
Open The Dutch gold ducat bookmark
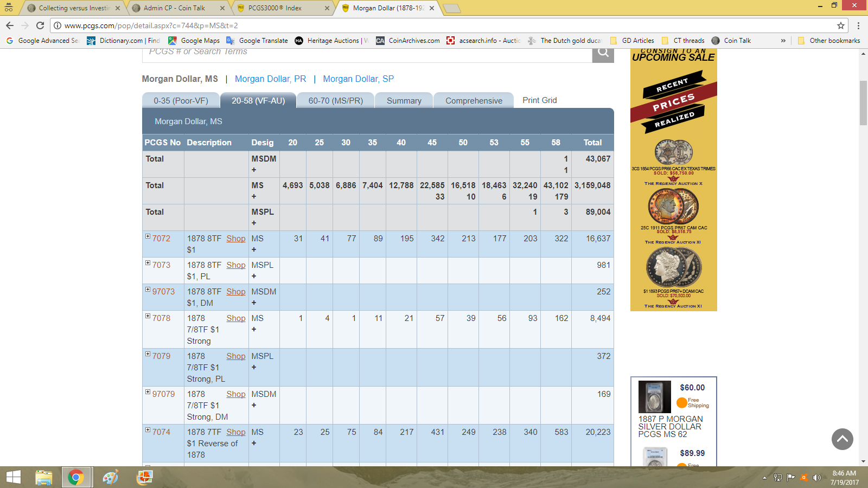tap(565, 41)
